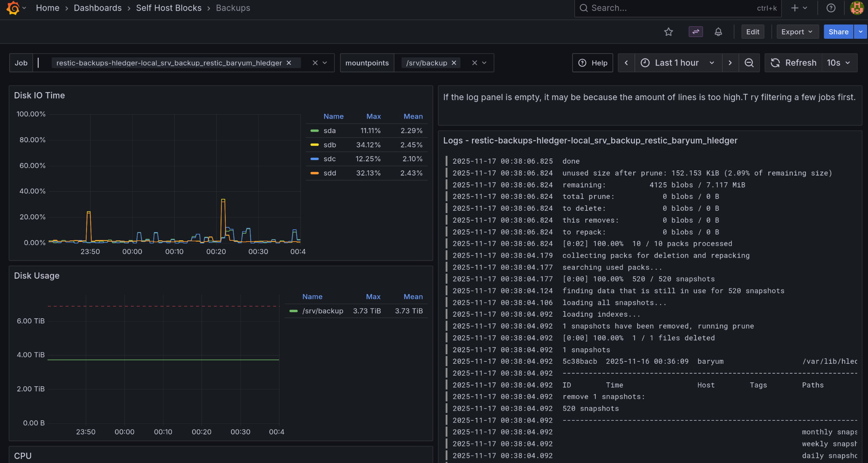The width and height of the screenshot is (868, 463).
Task: Navigate to Dashboards breadcrumb
Action: [x=98, y=8]
